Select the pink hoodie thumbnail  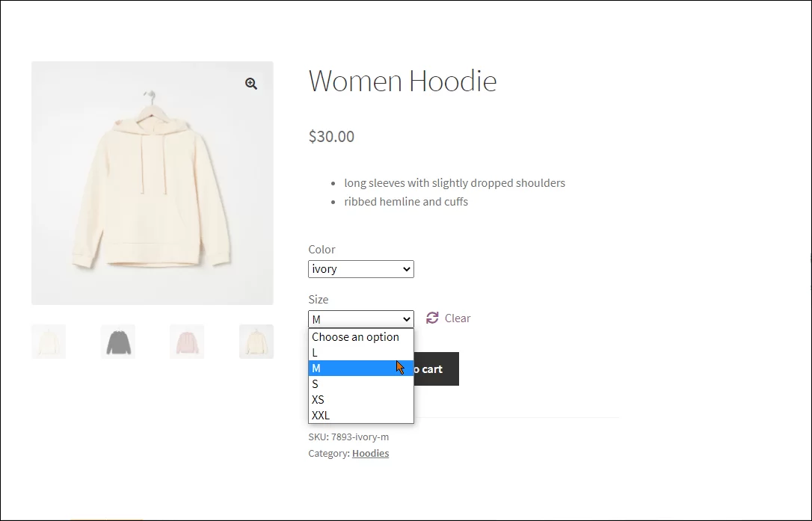tap(187, 341)
